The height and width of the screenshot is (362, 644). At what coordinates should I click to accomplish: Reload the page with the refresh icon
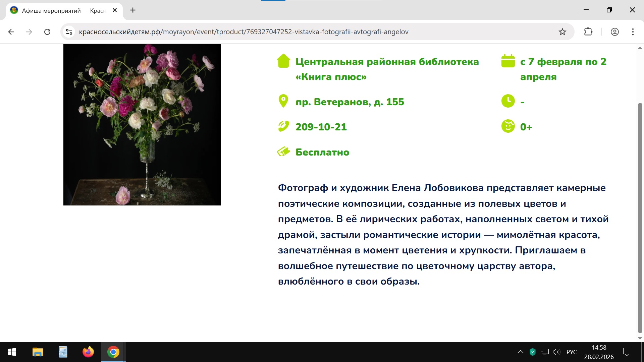47,32
